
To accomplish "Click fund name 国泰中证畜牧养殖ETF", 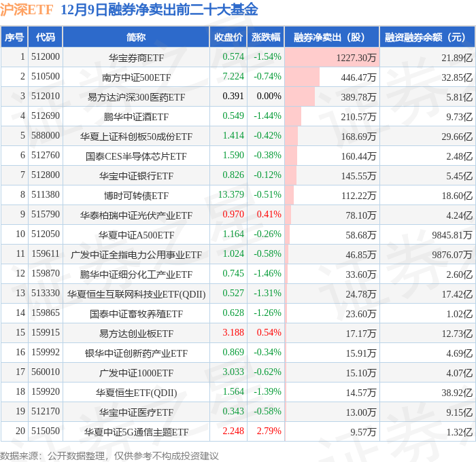I will point(136,314).
